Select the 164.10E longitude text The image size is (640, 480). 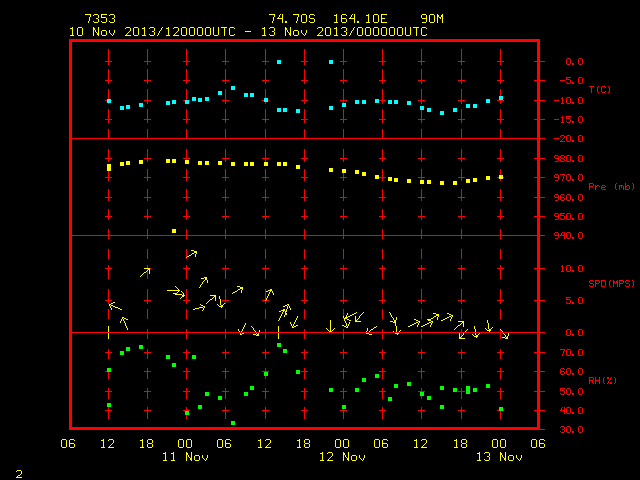tap(360, 19)
